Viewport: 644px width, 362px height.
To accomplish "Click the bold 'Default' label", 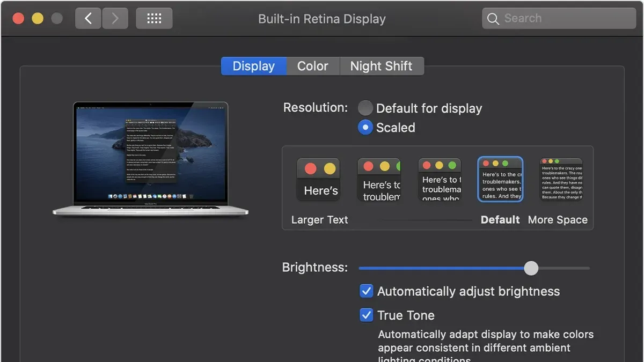I will pos(500,220).
